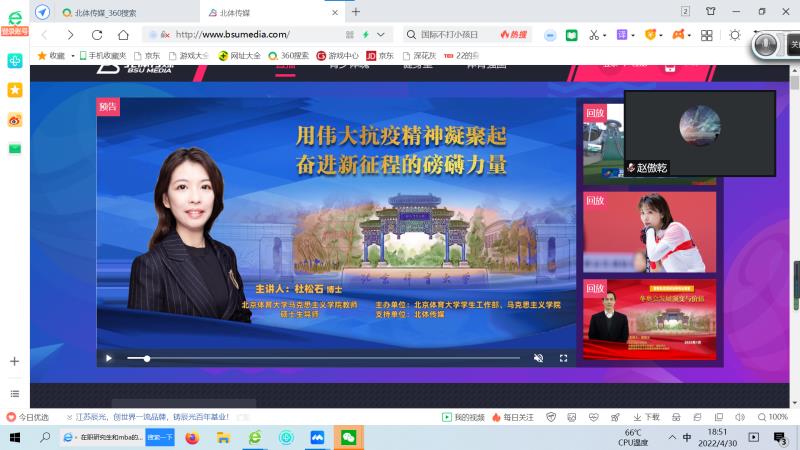Click the yellow star favorites sidebar icon
Screen dimensions: 800x450
[x=14, y=90]
